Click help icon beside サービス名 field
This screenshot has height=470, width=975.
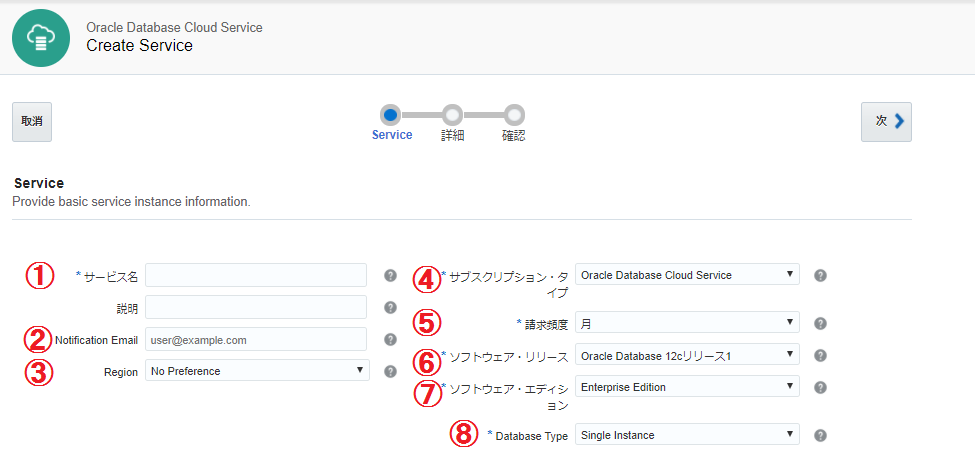click(391, 275)
